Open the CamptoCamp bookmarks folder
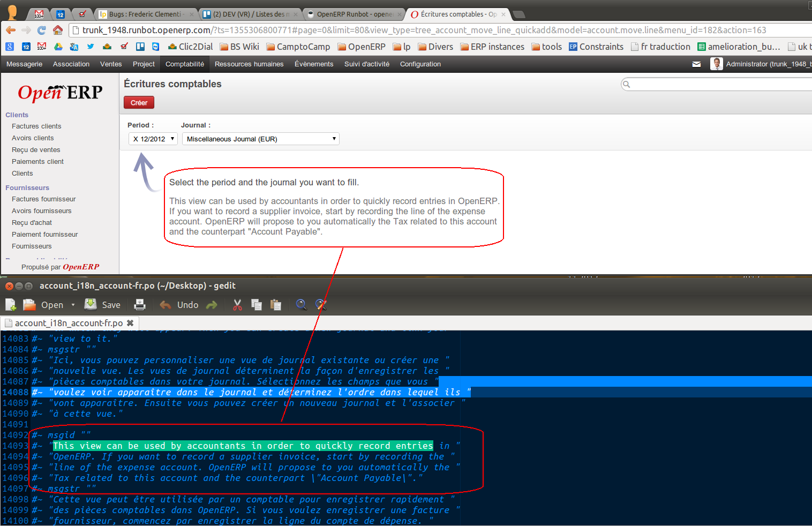Screen dimensions: 812x526 click(298, 47)
